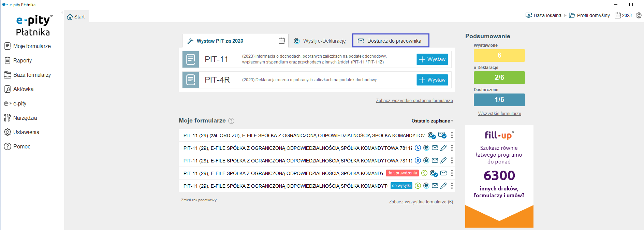Click the delivered envelope icon on first form row
The width and height of the screenshot is (644, 230).
point(442,135)
